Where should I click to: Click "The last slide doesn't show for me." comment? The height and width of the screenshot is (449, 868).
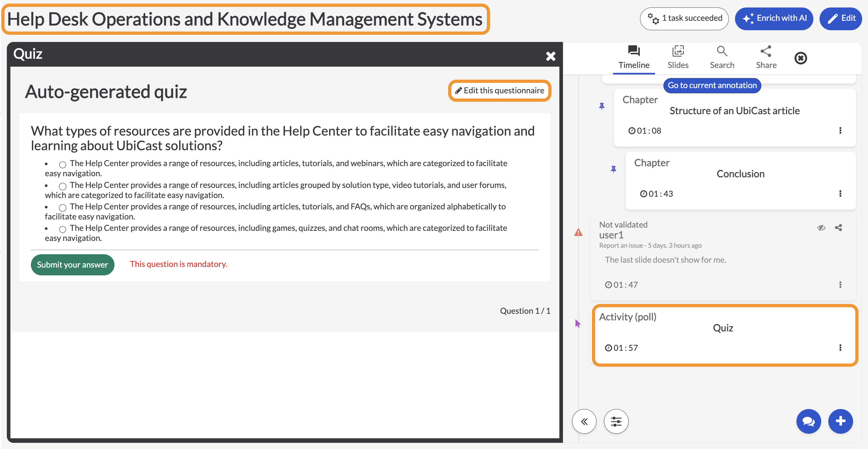(x=665, y=260)
